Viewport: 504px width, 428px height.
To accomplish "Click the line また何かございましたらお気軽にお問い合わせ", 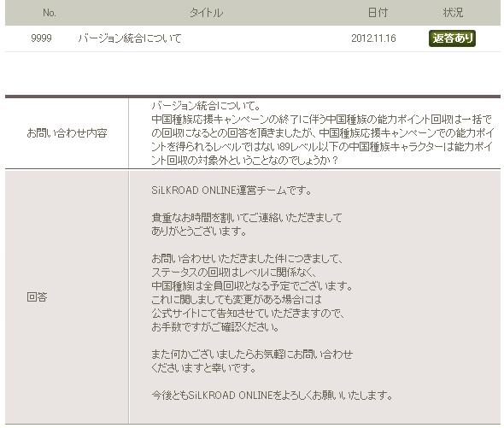I will pyautogui.click(x=252, y=354).
